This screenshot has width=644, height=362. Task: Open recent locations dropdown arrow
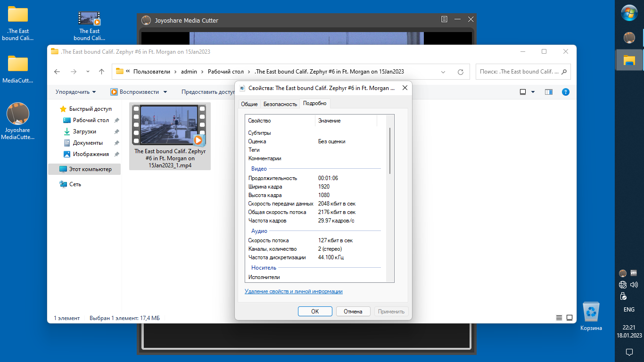pyautogui.click(x=88, y=72)
